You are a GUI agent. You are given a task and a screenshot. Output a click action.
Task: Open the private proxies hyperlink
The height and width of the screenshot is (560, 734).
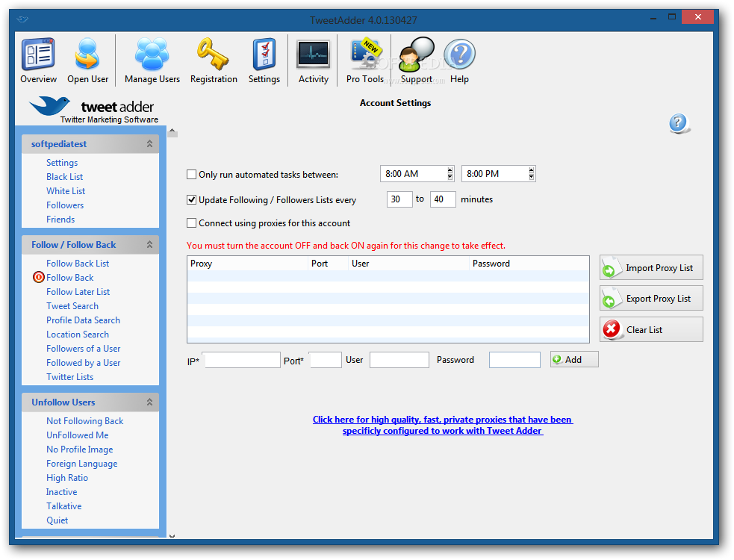pos(443,425)
